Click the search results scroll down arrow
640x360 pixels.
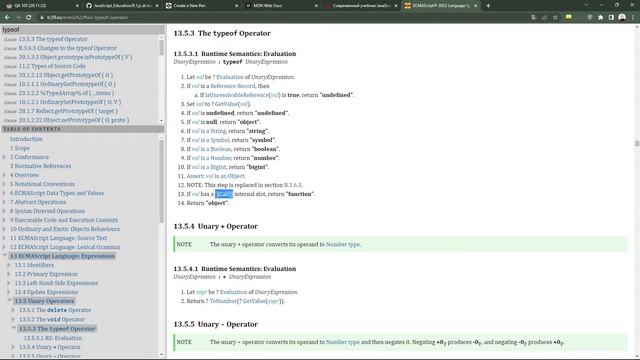point(162,120)
